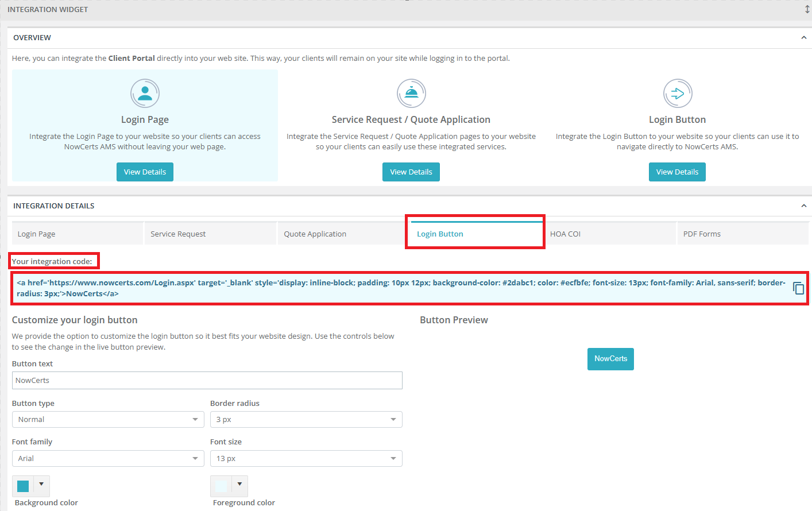Collapse the Integration Details section
This screenshot has width=812, height=511.
coord(803,206)
